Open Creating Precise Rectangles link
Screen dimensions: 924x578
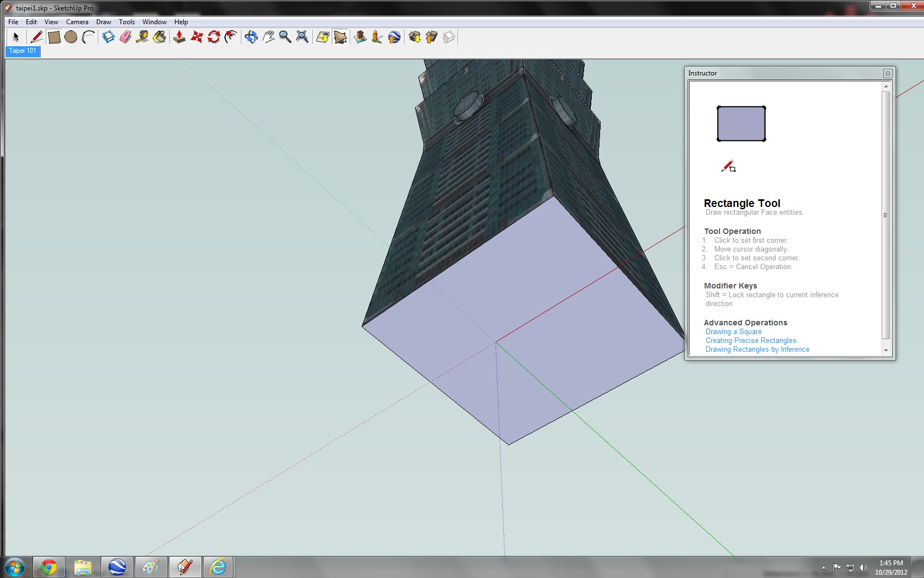751,341
